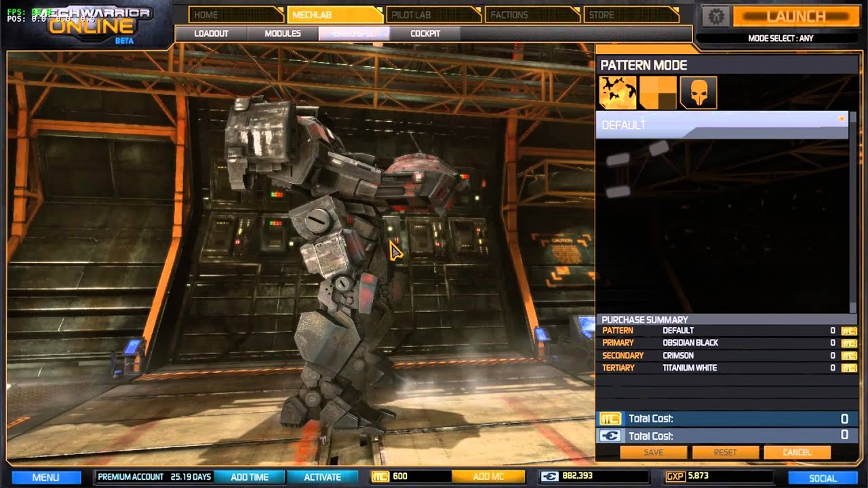868x488 pixels.
Task: Click the CANCEL button
Action: [797, 452]
